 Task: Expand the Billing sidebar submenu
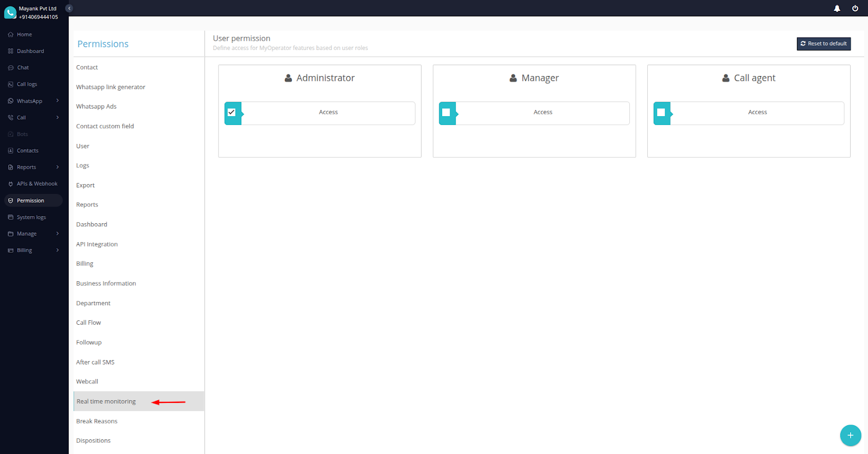point(58,250)
